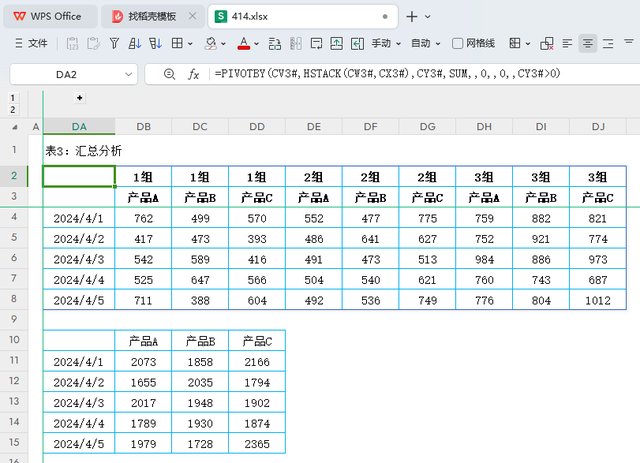
Task: Expand the borders dropdown arrow
Action: 190,43
